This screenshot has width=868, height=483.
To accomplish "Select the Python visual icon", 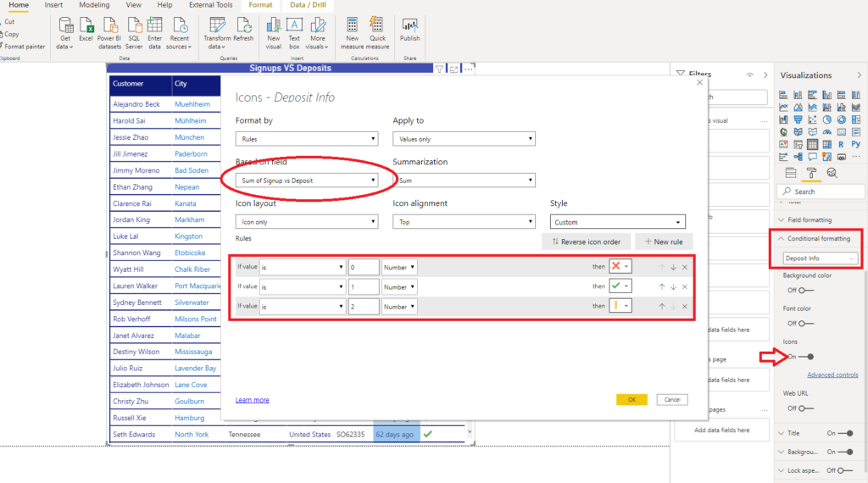I will pyautogui.click(x=856, y=145).
